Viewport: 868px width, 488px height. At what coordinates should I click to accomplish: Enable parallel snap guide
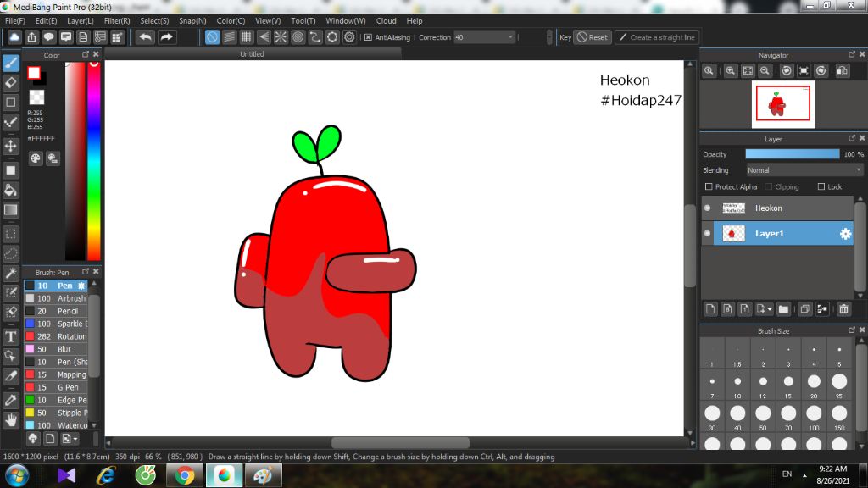click(229, 37)
